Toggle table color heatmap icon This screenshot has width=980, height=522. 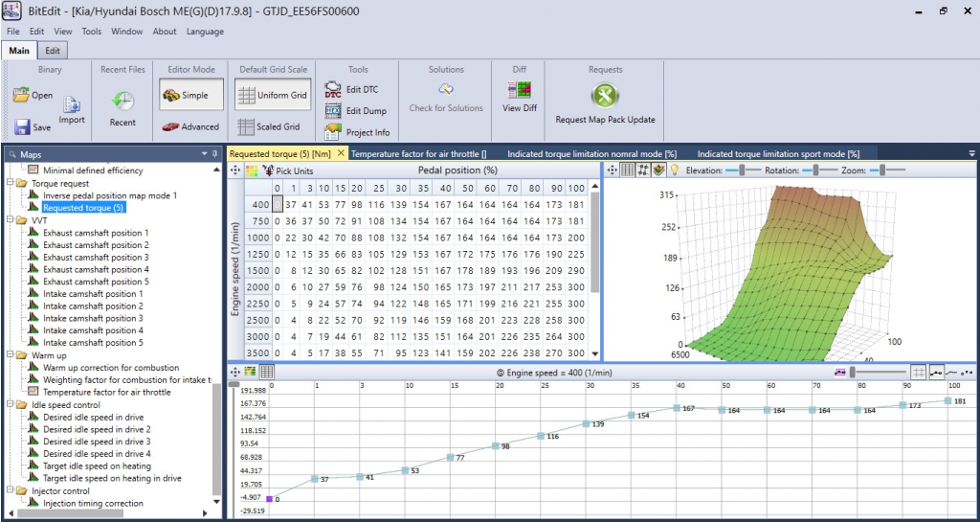coord(252,170)
